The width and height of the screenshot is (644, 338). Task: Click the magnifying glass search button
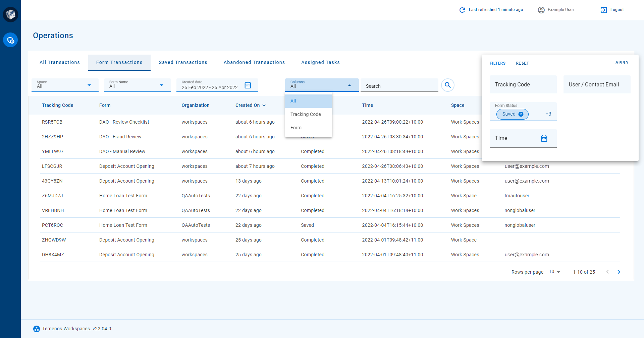point(447,85)
